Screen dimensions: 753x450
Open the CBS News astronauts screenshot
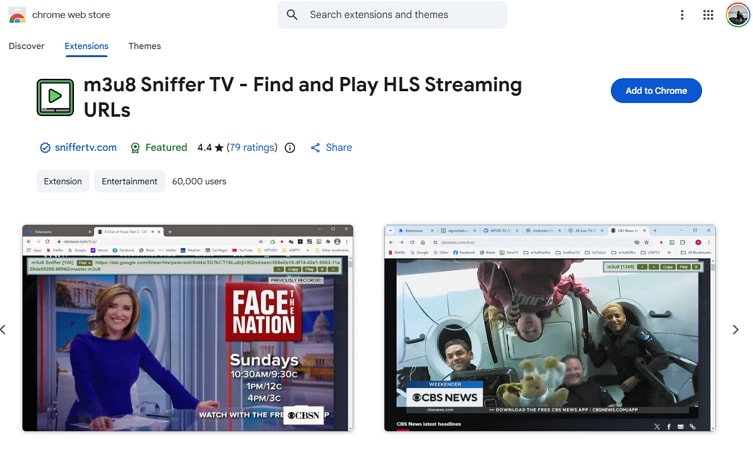coord(550,328)
